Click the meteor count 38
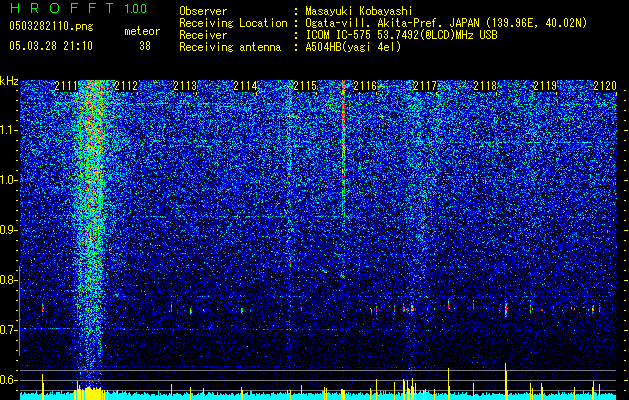629x400 pixels. coord(145,46)
